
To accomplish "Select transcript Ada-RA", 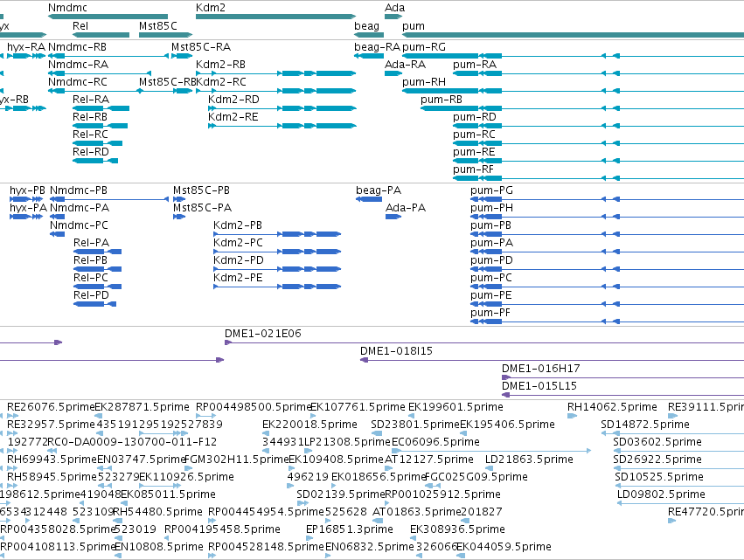I will (393, 73).
